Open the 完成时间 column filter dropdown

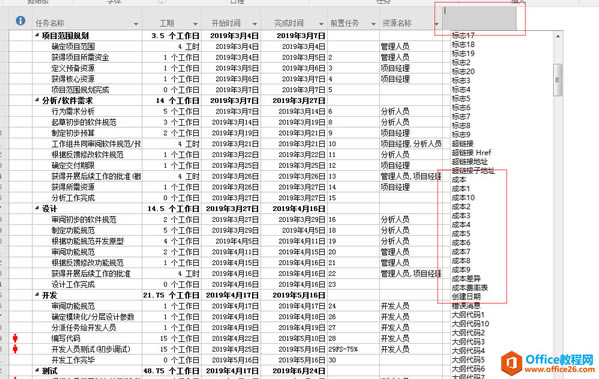[x=321, y=24]
